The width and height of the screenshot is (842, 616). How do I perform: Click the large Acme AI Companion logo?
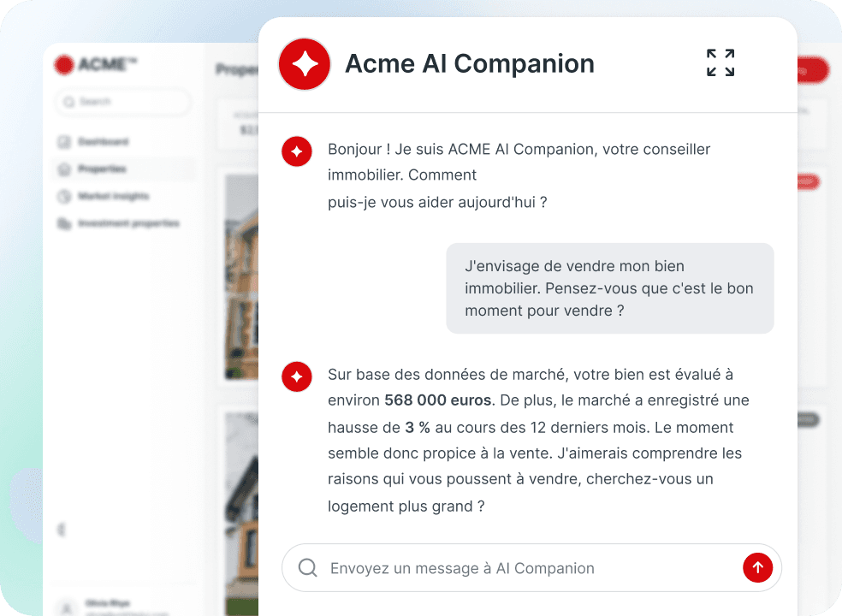(x=305, y=64)
